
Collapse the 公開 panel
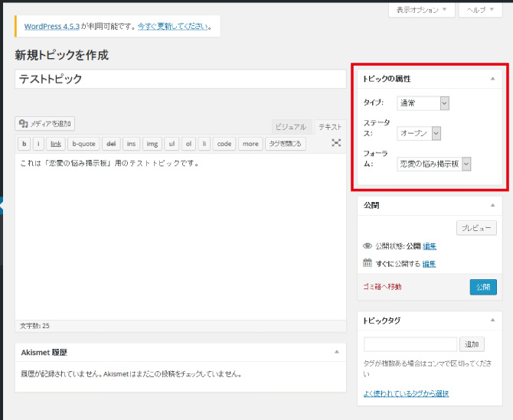493,205
